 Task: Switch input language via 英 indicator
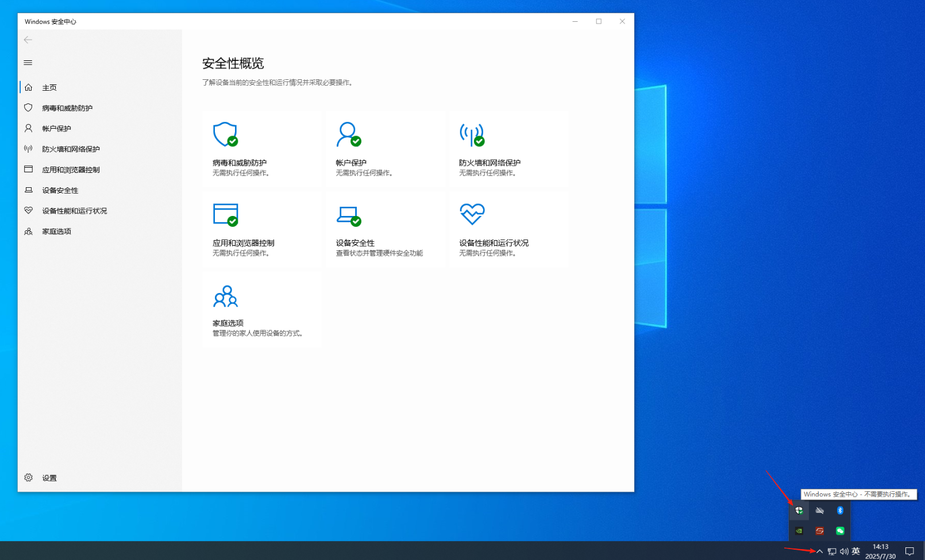click(x=856, y=551)
